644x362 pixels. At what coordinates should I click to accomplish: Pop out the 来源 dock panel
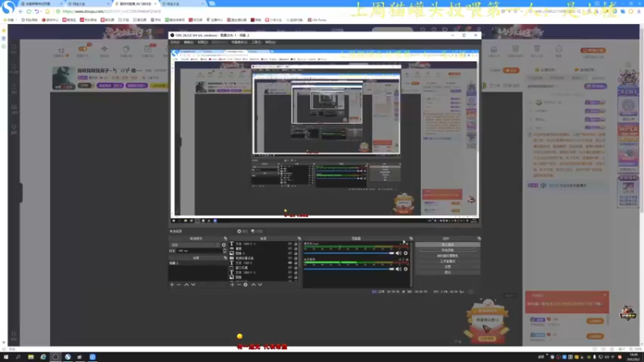299,238
